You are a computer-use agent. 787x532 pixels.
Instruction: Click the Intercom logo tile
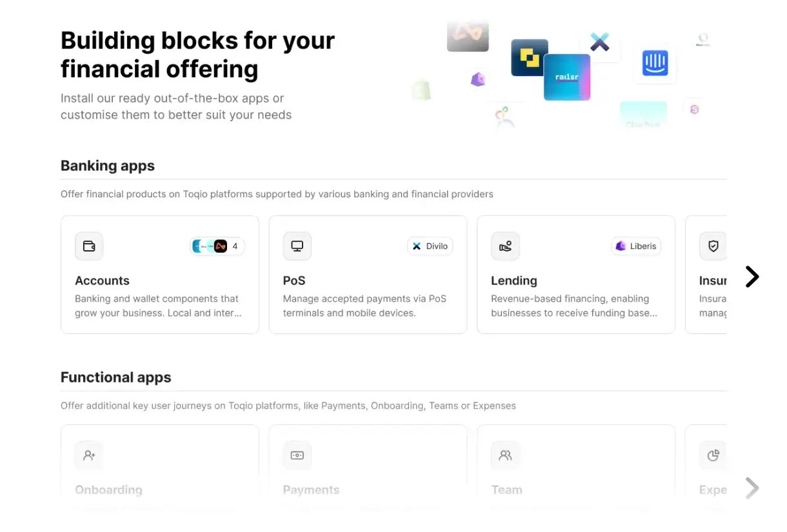point(655,63)
